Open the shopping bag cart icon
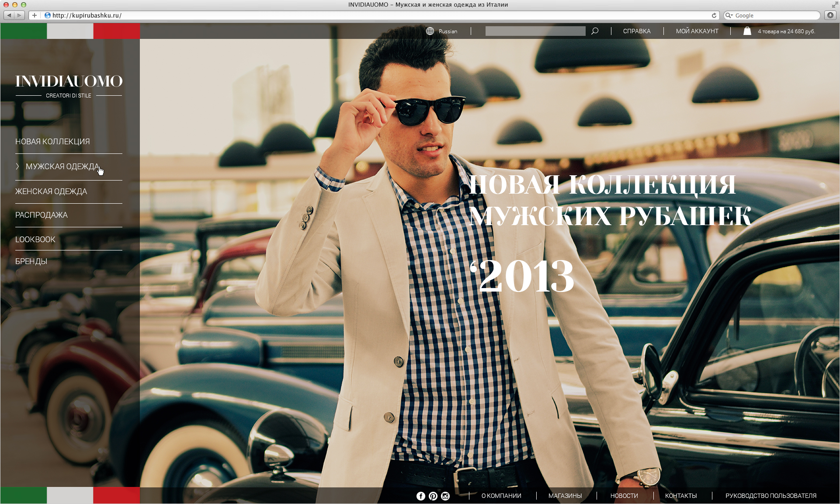The image size is (840, 504). click(x=747, y=31)
